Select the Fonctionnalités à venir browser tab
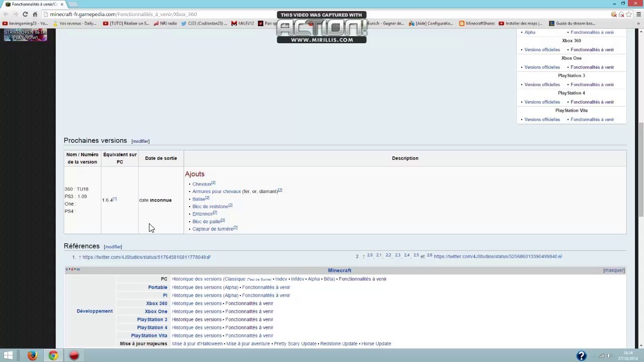 pos(34,4)
